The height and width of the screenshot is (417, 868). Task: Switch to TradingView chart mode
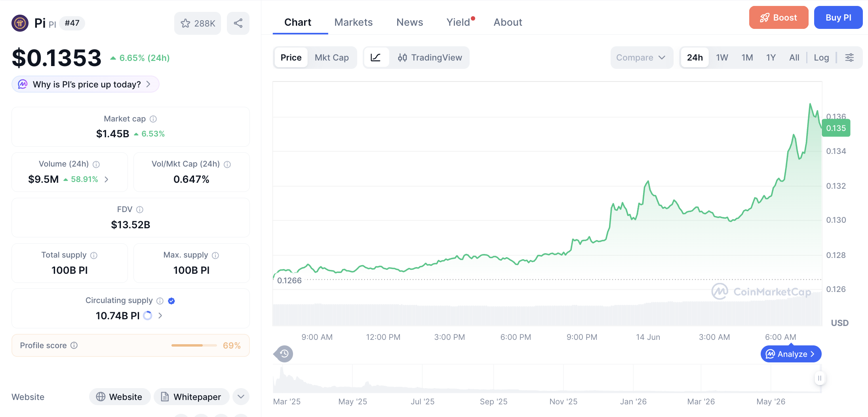click(x=430, y=58)
